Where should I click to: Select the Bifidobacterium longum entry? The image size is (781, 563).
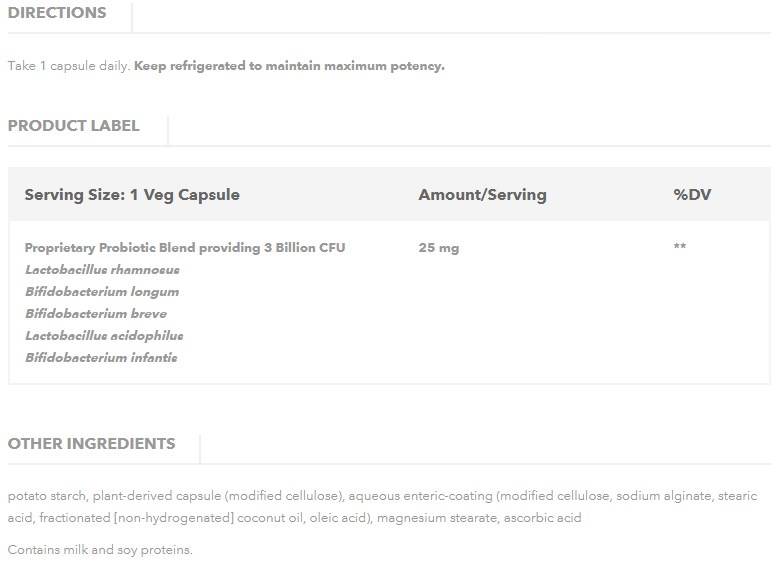[x=102, y=292]
